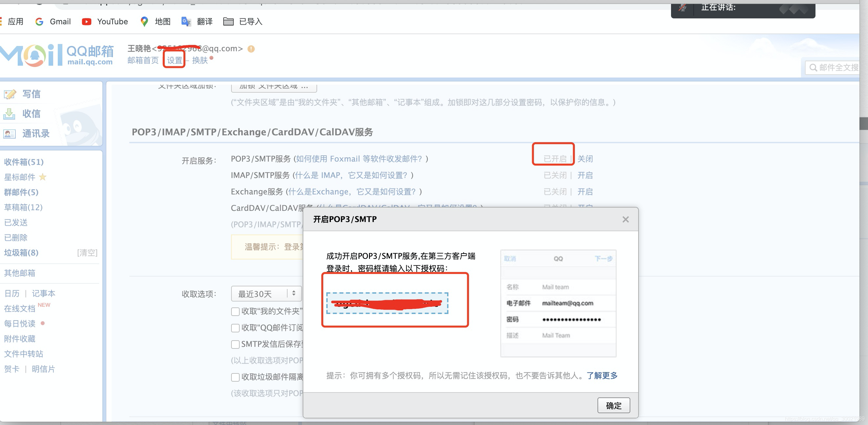
Task: Open the YouTube bookmark
Action: [105, 22]
